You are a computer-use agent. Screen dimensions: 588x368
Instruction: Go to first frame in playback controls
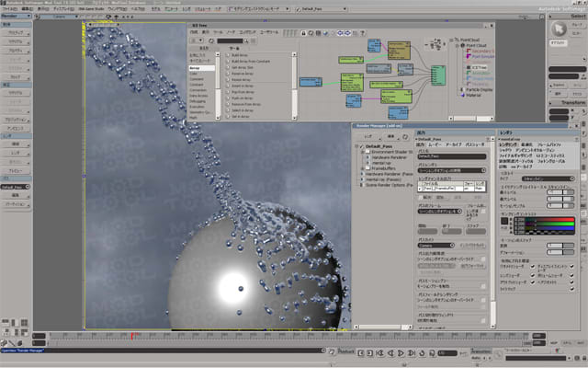coord(379,353)
